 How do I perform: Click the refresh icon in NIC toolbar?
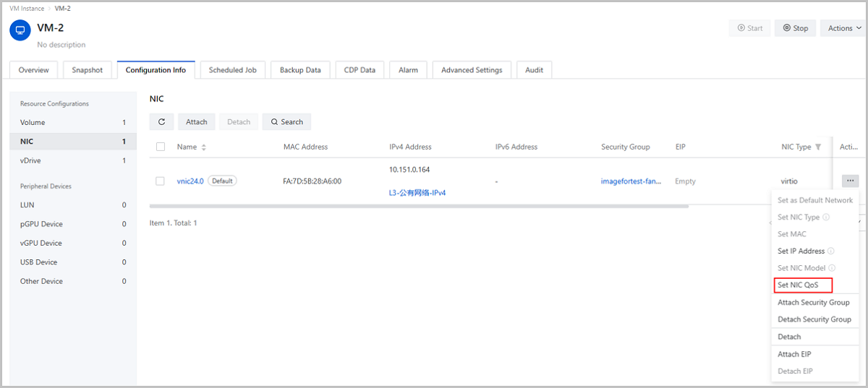(x=161, y=122)
